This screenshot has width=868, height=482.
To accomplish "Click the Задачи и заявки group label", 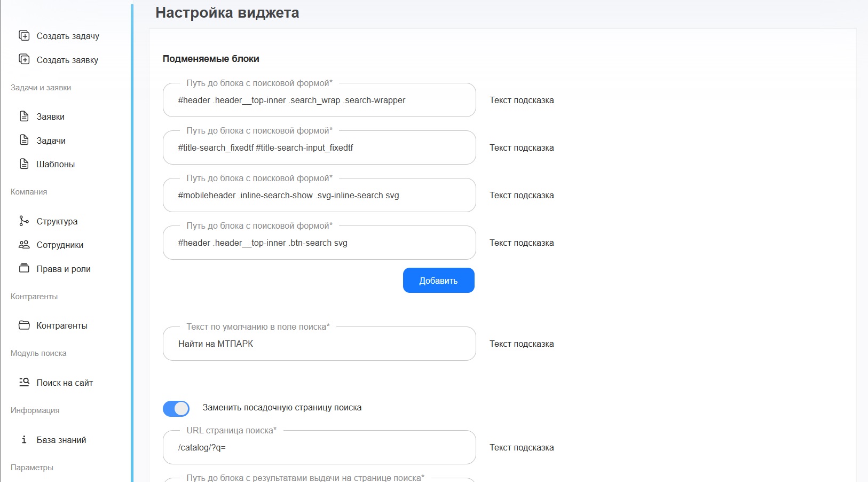I will [41, 88].
